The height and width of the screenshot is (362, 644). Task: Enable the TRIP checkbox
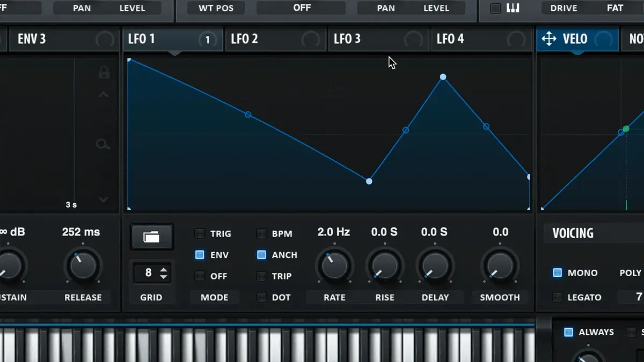click(261, 276)
